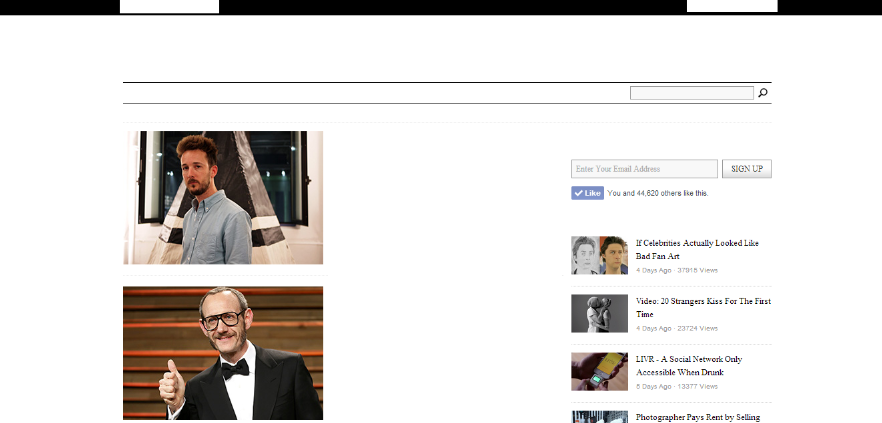
Task: Click '5 Days Ago · 13377 Views' article info
Action: [x=676, y=386]
